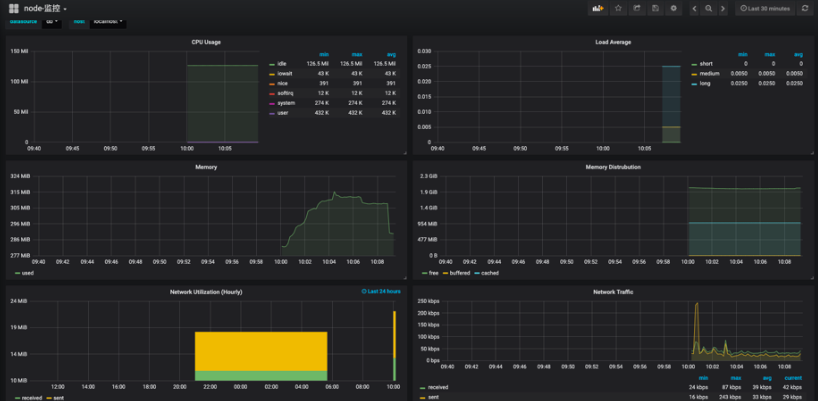Open the Memory Distrubution panel title menu
Viewport: 818px width, 401px height.
click(x=613, y=167)
